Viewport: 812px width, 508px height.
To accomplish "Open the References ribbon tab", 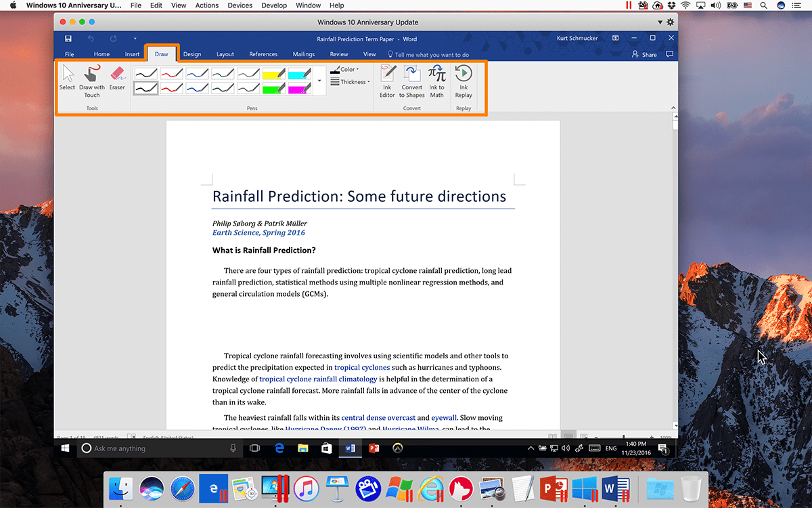I will (263, 54).
